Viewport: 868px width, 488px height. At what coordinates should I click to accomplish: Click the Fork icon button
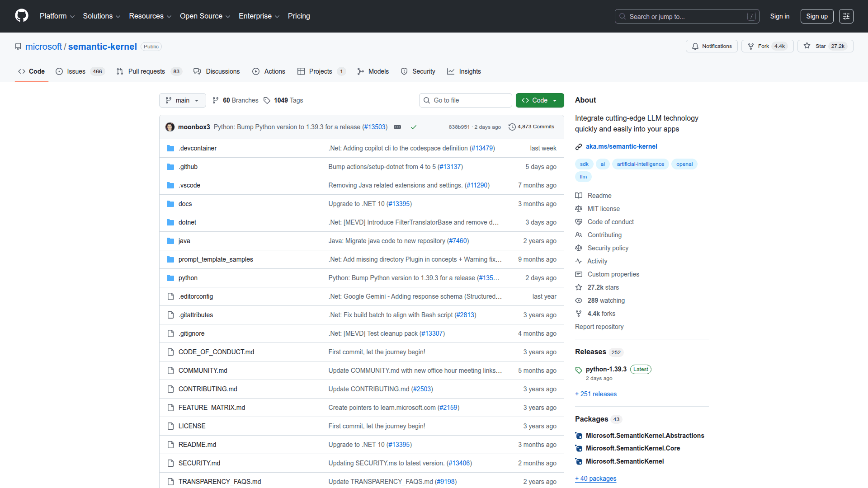(751, 46)
